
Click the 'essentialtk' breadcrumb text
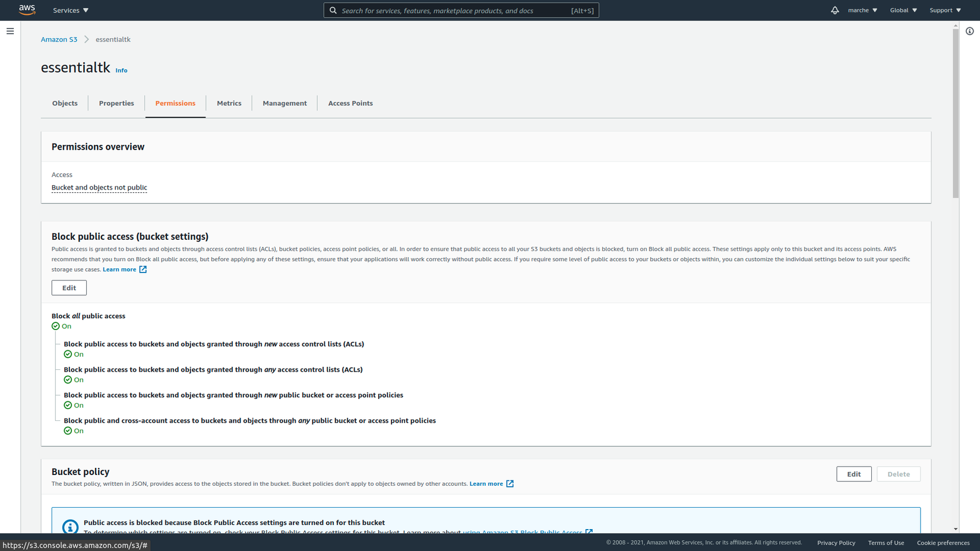click(113, 39)
